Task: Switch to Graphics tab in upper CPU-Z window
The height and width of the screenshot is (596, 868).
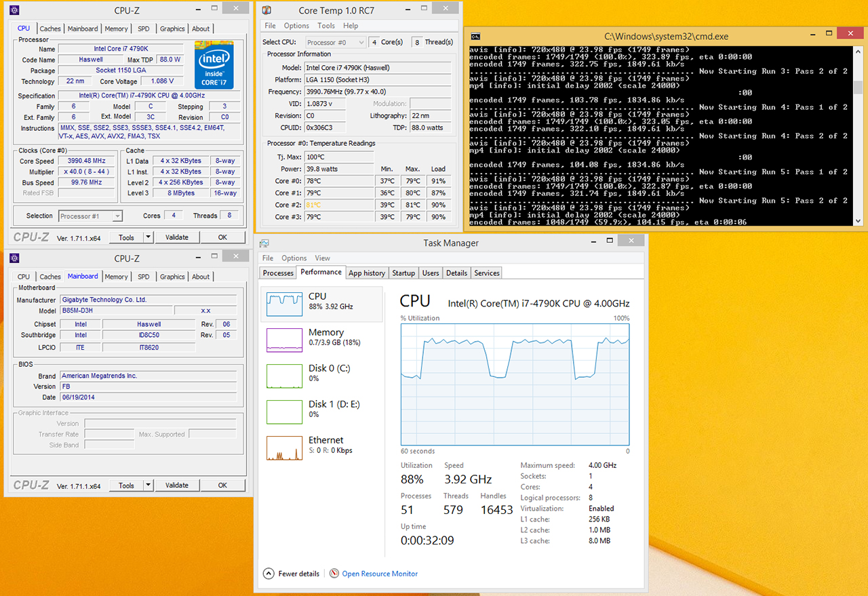Action: pos(172,29)
